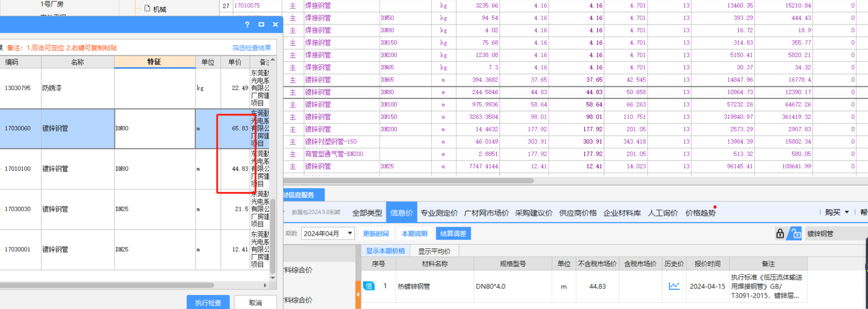This screenshot has width=868, height=309.
Task: Click the 本期说明 button
Action: pos(414,233)
